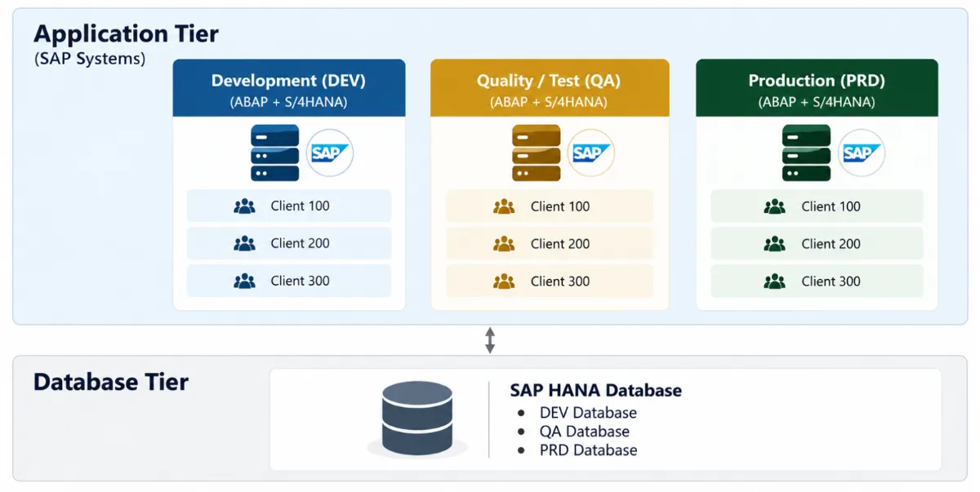The height and width of the screenshot is (492, 980).
Task: Click the users icon for DEV Client 100
Action: (x=244, y=206)
